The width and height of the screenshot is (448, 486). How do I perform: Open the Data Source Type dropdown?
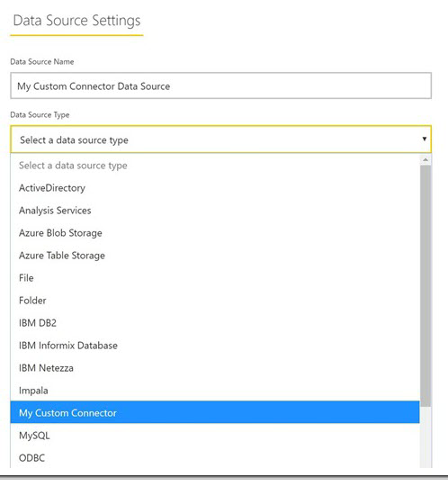220,139
